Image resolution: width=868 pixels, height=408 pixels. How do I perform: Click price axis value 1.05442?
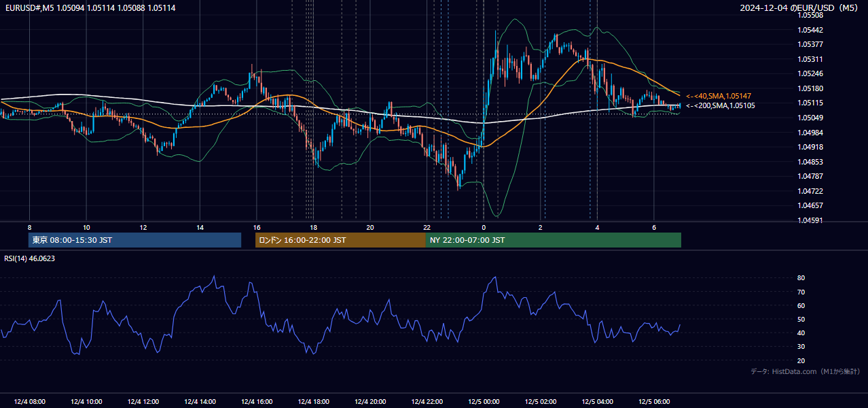(810, 30)
